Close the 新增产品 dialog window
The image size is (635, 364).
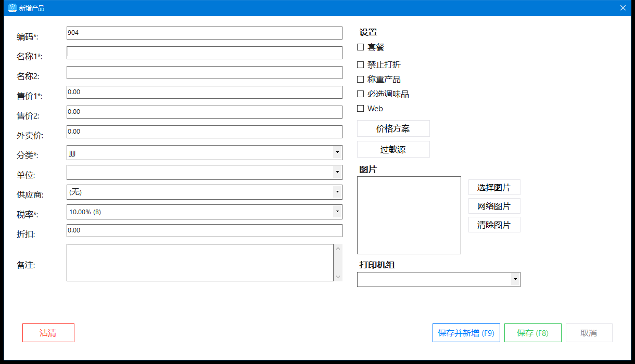(x=623, y=8)
